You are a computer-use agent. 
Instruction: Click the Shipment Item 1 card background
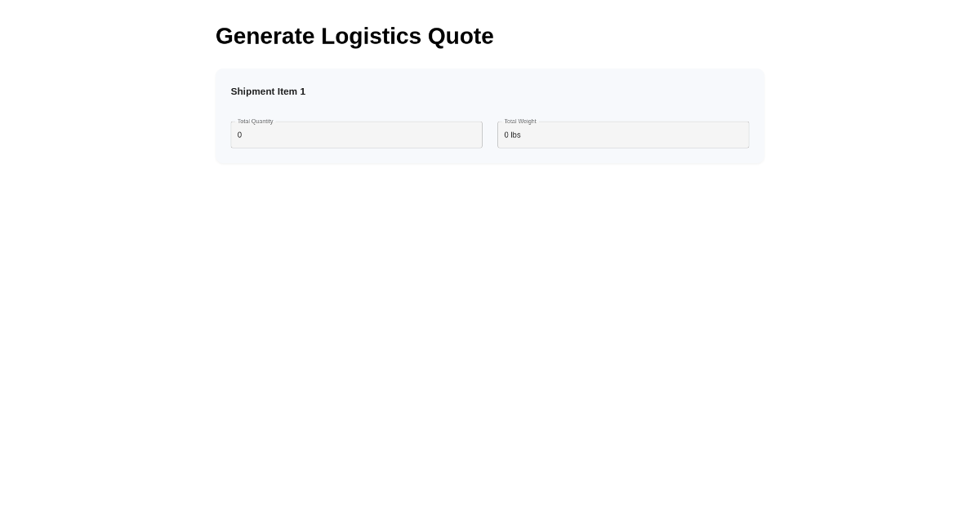tap(531, 91)
